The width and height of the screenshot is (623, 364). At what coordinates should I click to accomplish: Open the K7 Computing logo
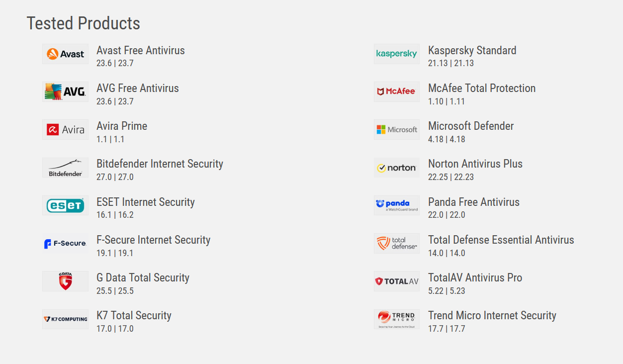click(65, 319)
